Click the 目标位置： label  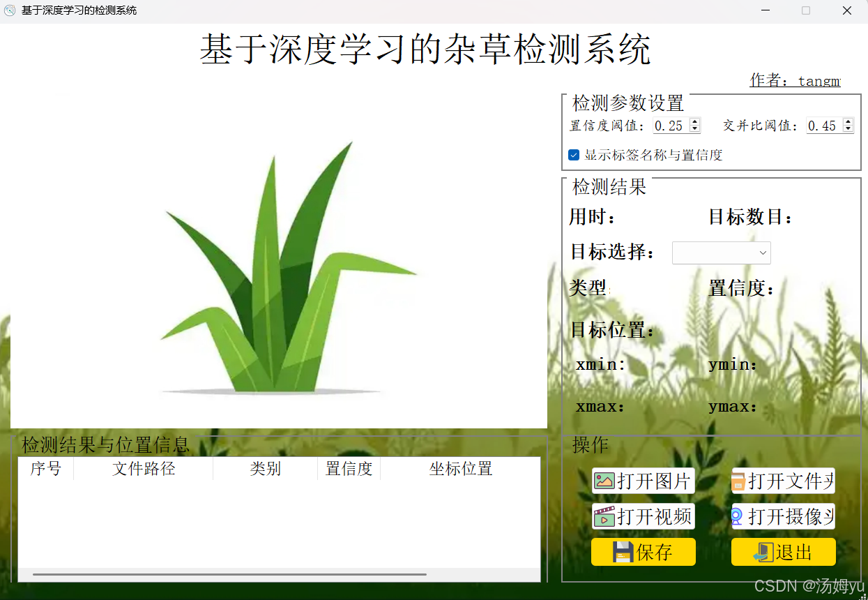(x=613, y=330)
